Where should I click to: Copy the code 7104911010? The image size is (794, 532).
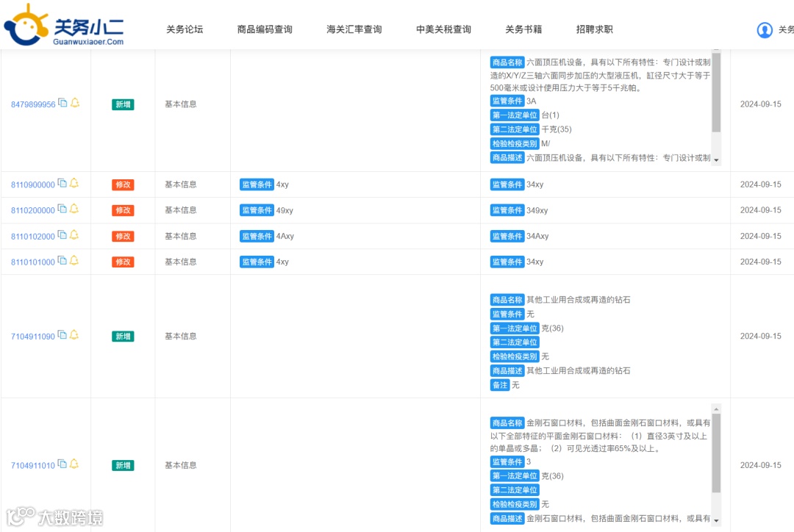62,464
